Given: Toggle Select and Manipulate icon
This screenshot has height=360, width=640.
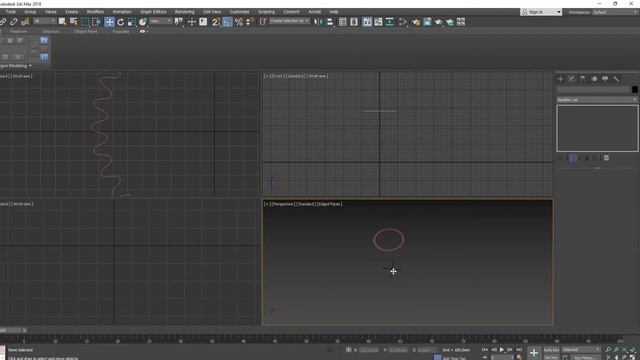Looking at the screenshot, I should 191,22.
